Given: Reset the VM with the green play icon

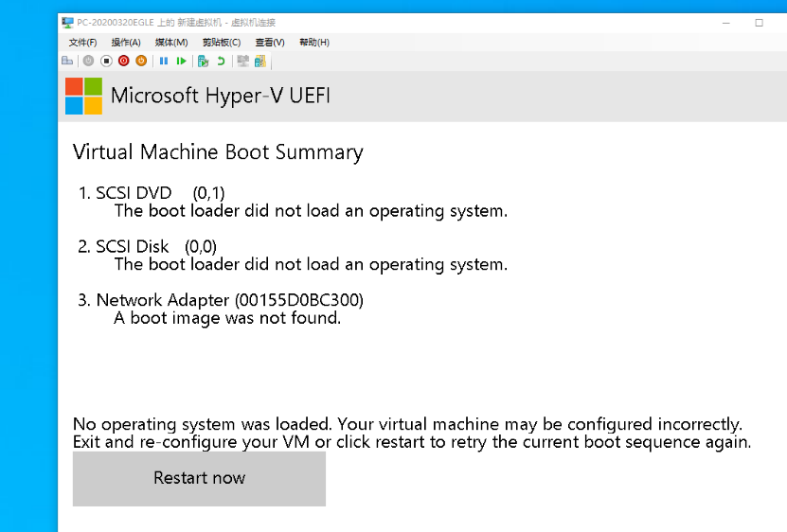Looking at the screenshot, I should point(181,61).
